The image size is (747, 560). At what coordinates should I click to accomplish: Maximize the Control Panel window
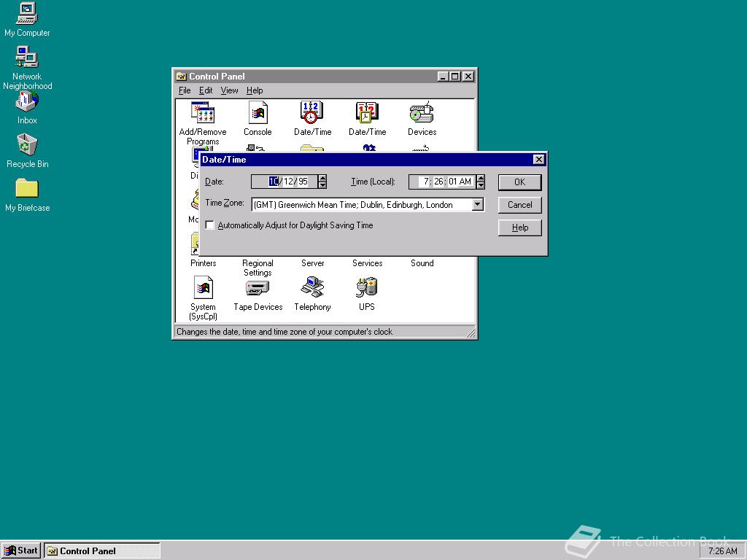point(455,76)
